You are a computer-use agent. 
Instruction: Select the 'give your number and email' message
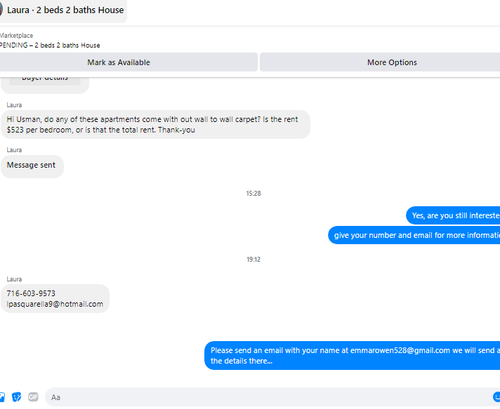tap(414, 235)
